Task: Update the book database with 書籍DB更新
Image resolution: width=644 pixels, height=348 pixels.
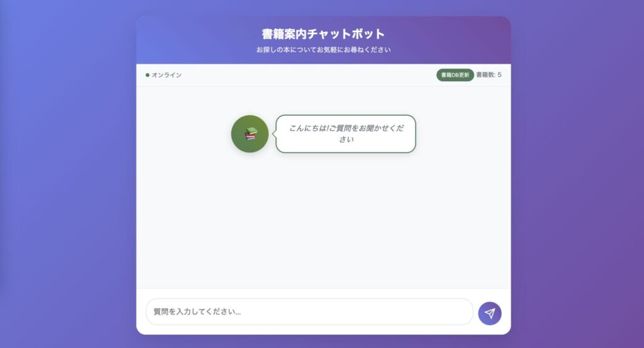Action: (x=455, y=75)
